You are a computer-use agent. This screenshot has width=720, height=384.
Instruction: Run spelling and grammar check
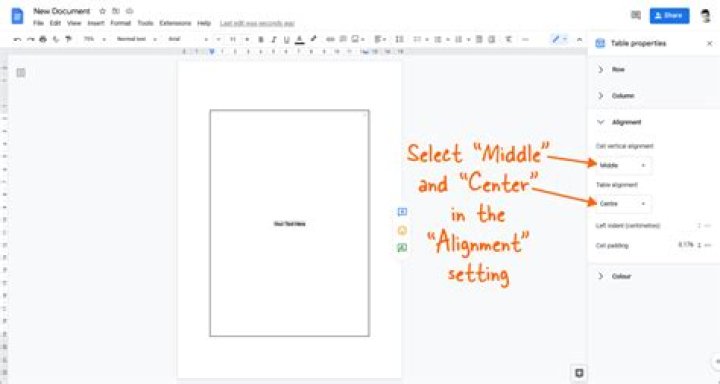click(56, 40)
